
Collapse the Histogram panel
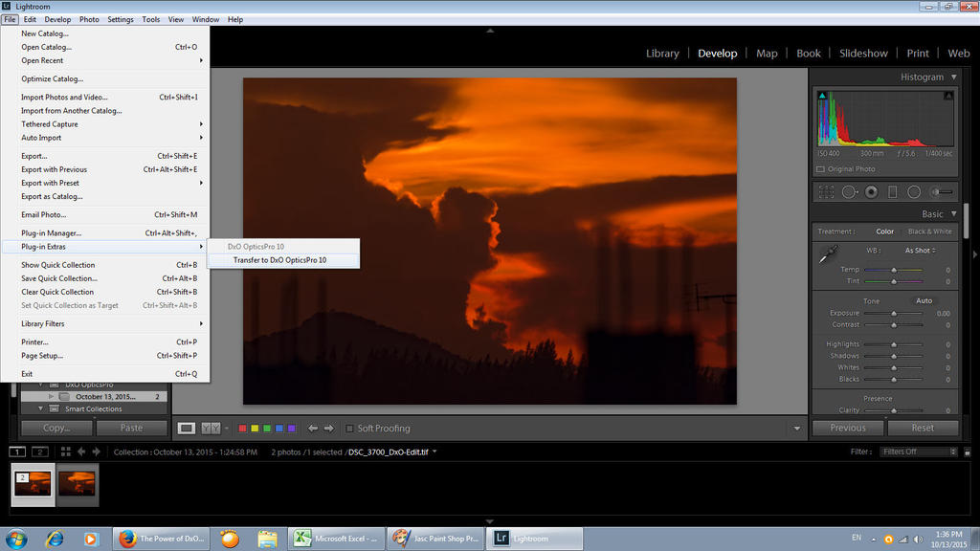point(951,77)
